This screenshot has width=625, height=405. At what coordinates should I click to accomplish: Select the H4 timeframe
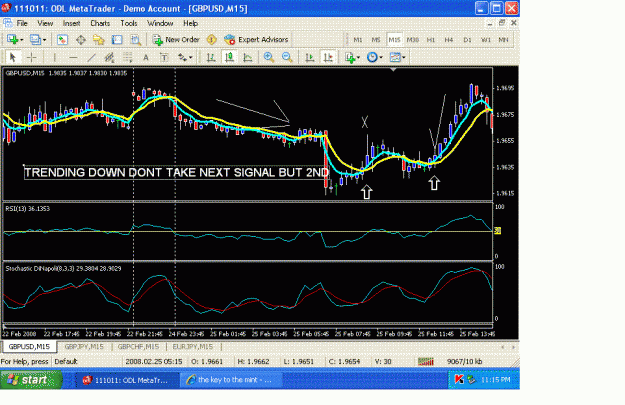[x=449, y=40]
